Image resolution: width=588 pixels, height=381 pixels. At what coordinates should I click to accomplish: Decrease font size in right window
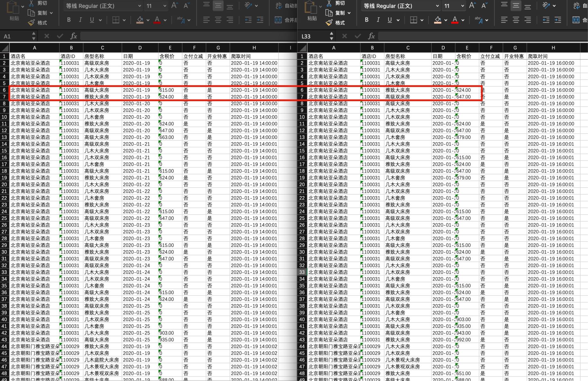click(484, 5)
